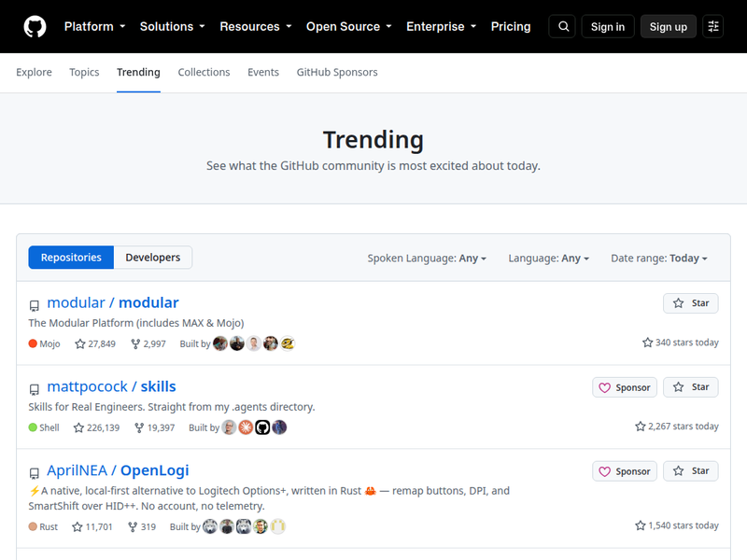Click the Sign up button
Screen dimensions: 747x560
tap(669, 27)
